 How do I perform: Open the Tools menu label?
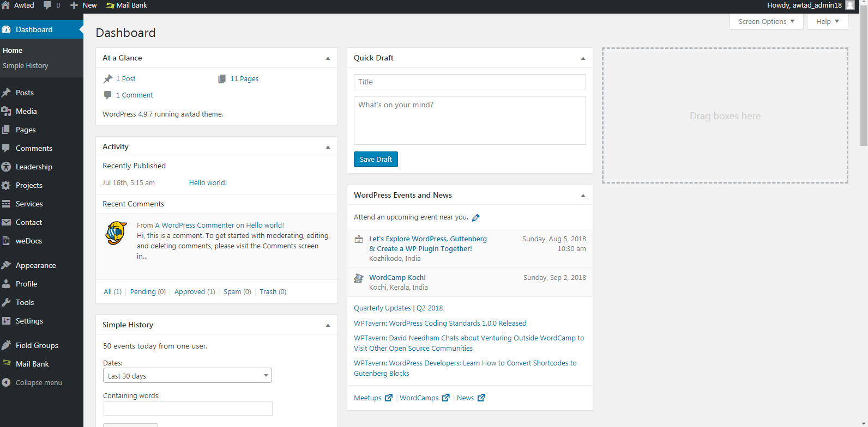pos(25,302)
